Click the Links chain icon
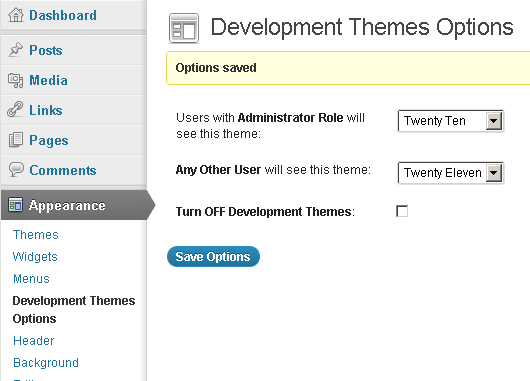Screen dimensions: 530x381 pos(15,110)
